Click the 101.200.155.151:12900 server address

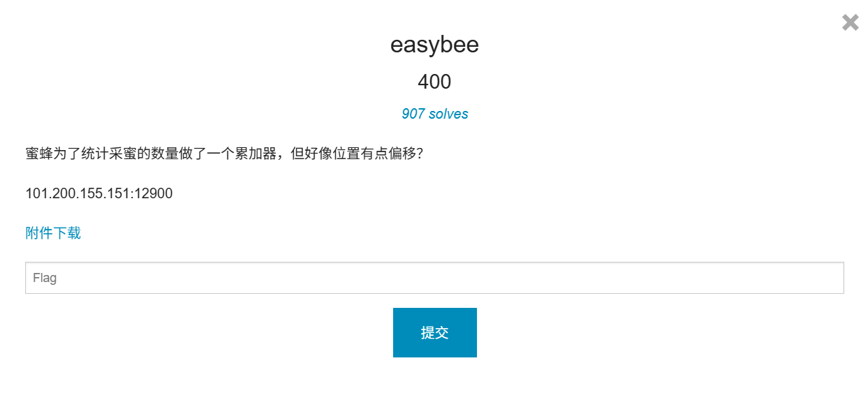99,193
